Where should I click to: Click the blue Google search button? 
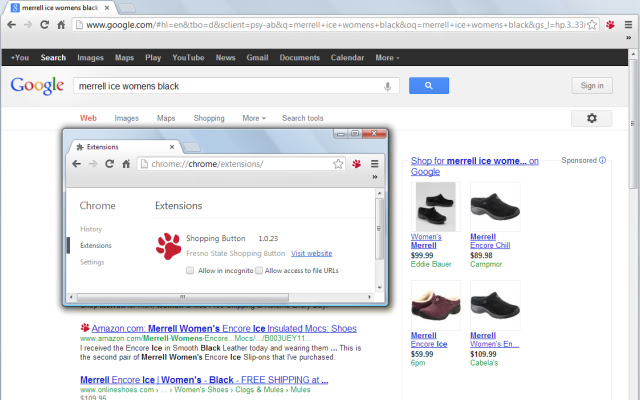click(429, 86)
